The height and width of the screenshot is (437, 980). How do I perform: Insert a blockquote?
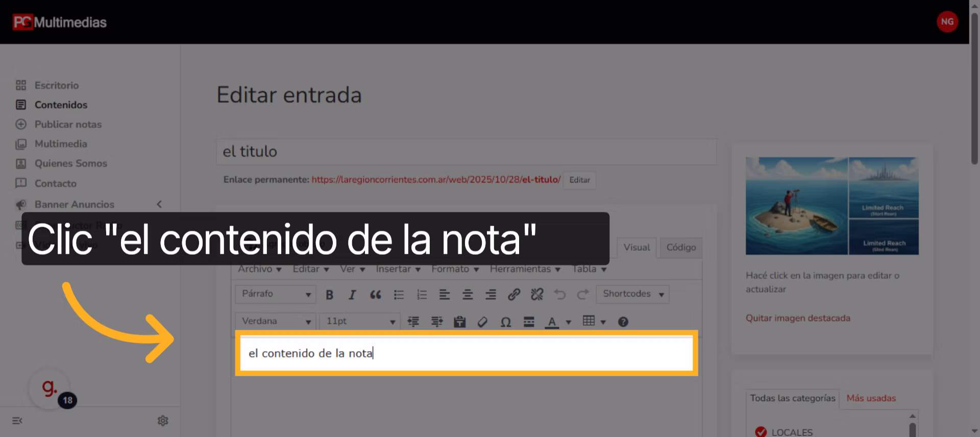(376, 295)
